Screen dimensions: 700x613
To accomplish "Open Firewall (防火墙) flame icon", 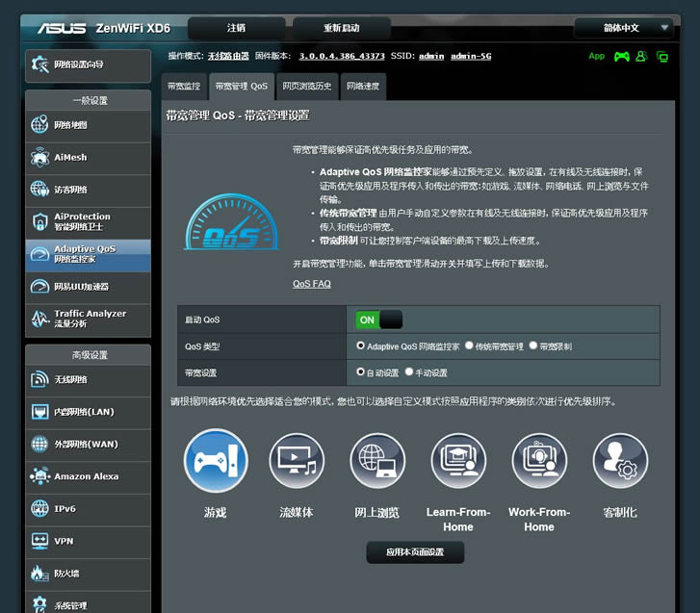I will [39, 573].
